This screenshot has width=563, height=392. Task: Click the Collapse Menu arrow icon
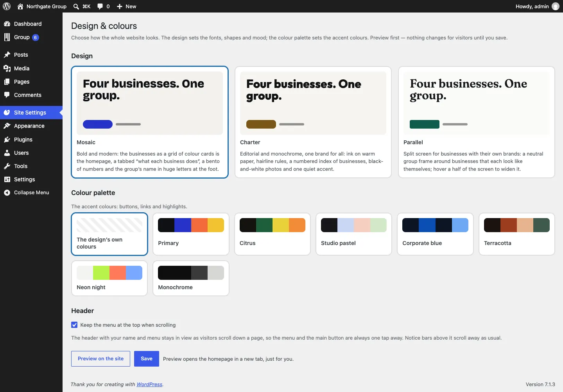pos(7,193)
